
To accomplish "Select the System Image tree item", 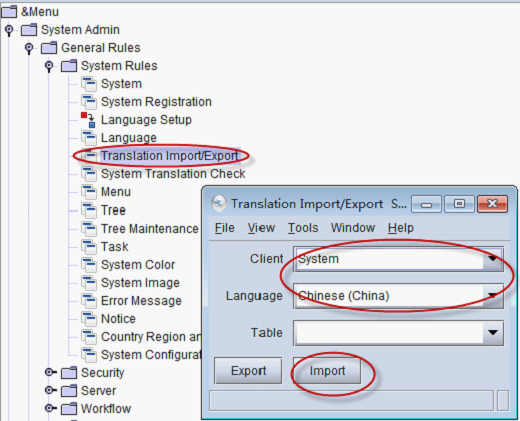I will tap(140, 283).
